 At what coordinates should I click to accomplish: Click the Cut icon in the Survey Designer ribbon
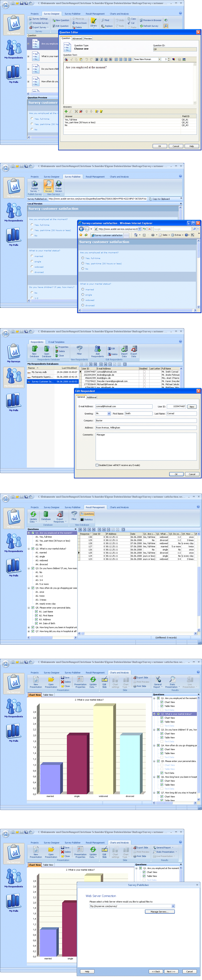click(128, 23)
